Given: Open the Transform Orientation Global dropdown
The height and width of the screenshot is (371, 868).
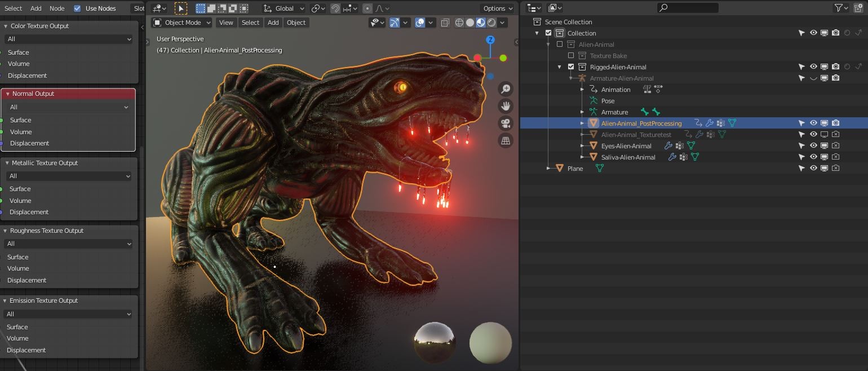Looking at the screenshot, I should [x=283, y=8].
